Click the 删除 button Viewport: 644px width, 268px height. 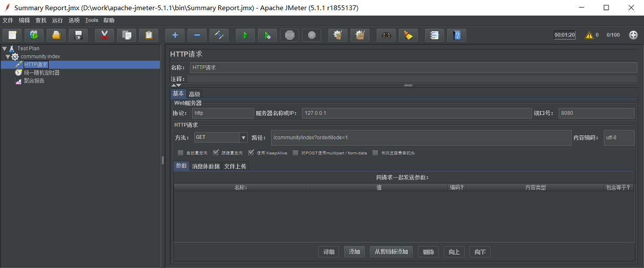coord(428,252)
